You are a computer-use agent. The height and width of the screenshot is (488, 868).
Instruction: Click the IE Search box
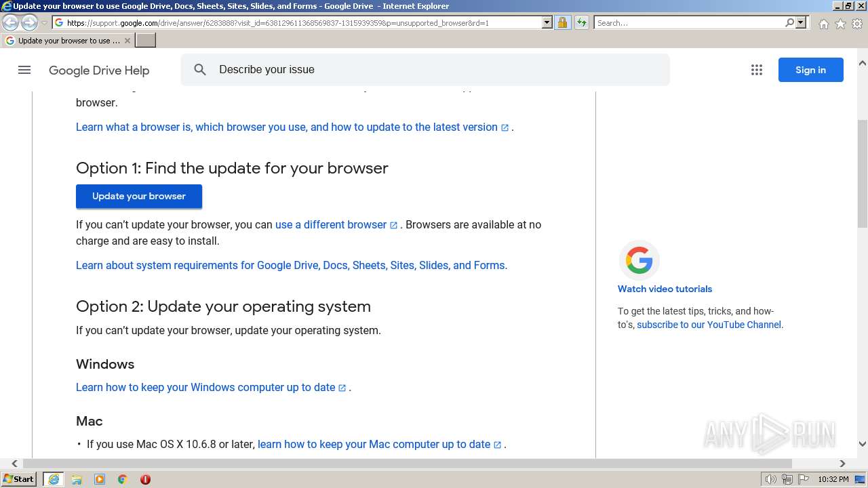click(688, 23)
